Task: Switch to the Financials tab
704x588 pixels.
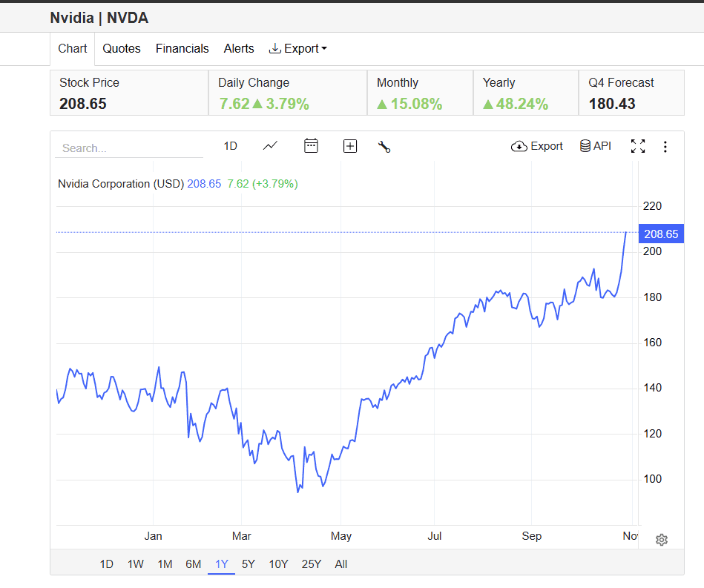Action: (182, 48)
